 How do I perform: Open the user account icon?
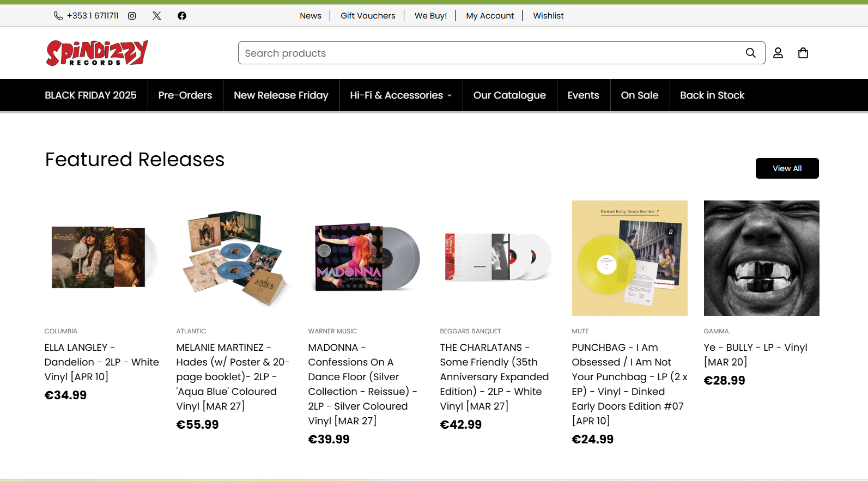(778, 53)
